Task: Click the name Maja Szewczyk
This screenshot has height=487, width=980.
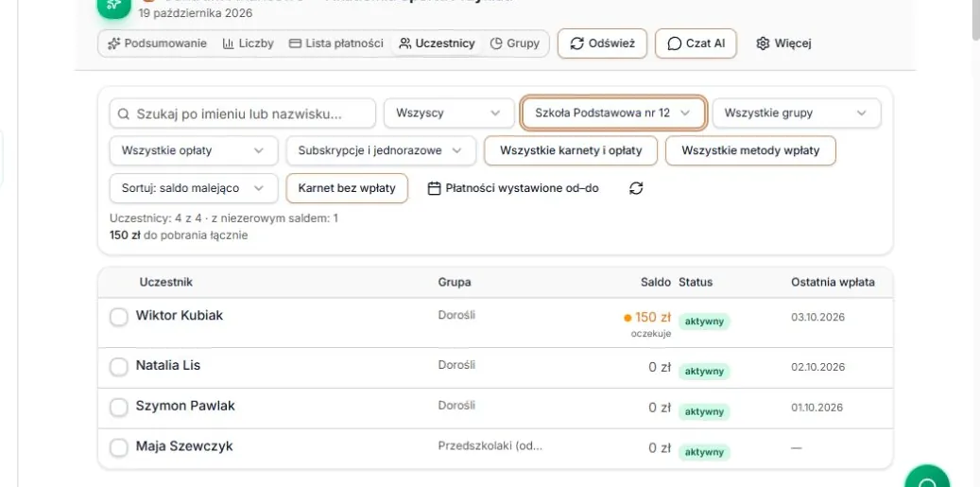Action: click(x=184, y=447)
